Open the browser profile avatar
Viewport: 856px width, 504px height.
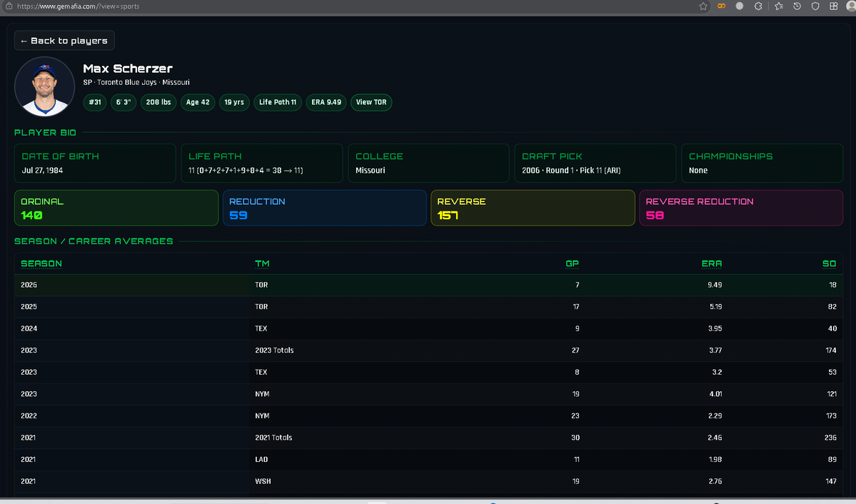pos(851,6)
